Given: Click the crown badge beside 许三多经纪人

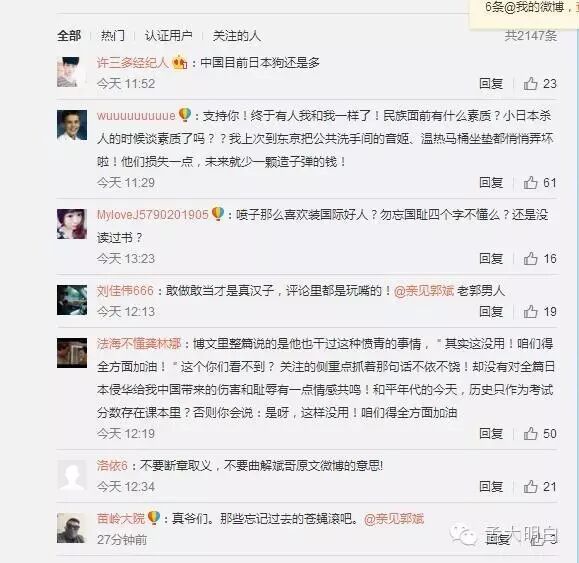Looking at the screenshot, I should pos(180,62).
